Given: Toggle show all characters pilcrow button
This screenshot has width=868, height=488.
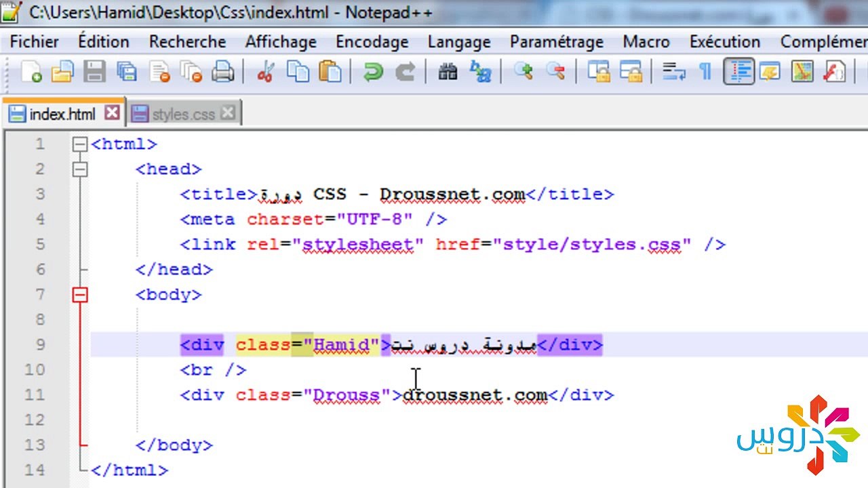Looking at the screenshot, I should (705, 71).
